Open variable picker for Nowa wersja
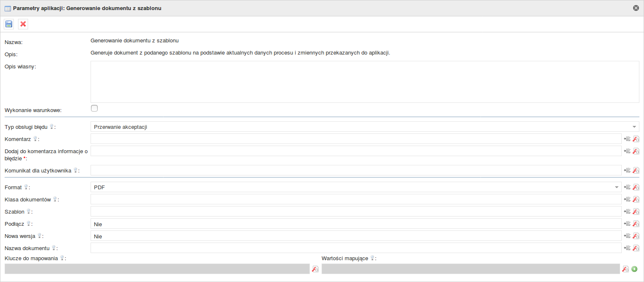 tap(627, 236)
